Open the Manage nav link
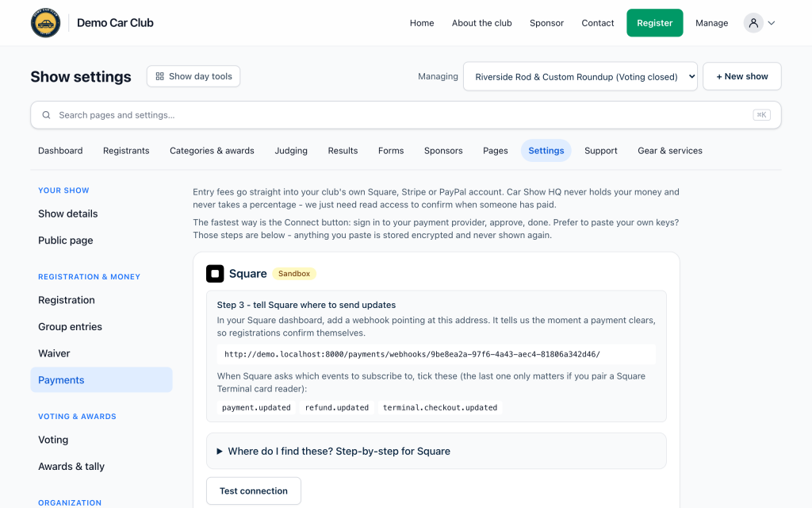Viewport: 812px width, 508px height. 711,23
